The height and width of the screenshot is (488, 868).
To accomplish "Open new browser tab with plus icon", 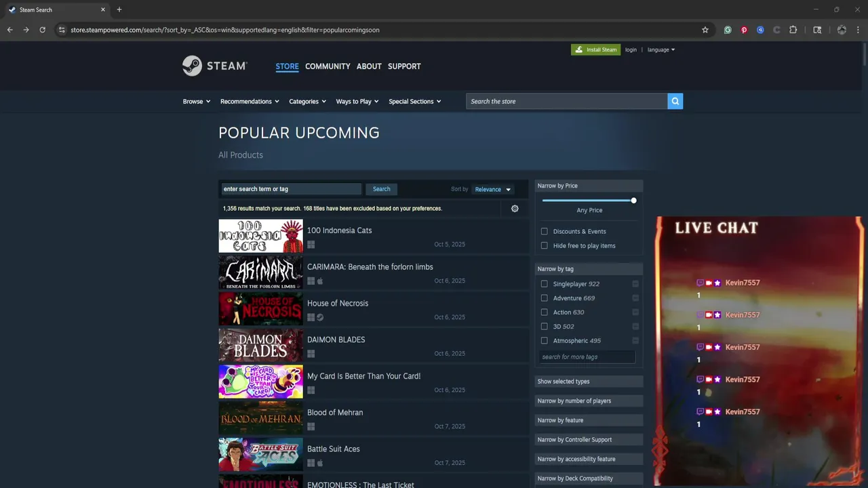I will click(119, 9).
